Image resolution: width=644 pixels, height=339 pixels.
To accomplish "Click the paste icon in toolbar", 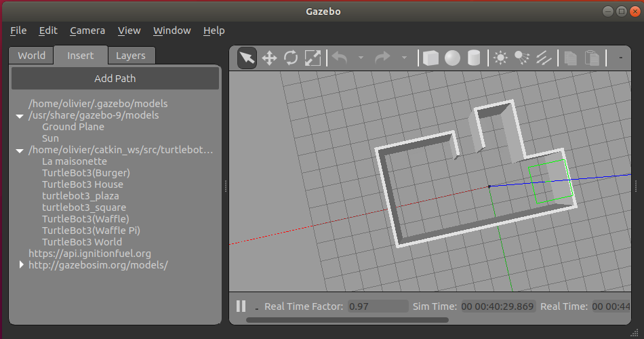I will pos(592,58).
